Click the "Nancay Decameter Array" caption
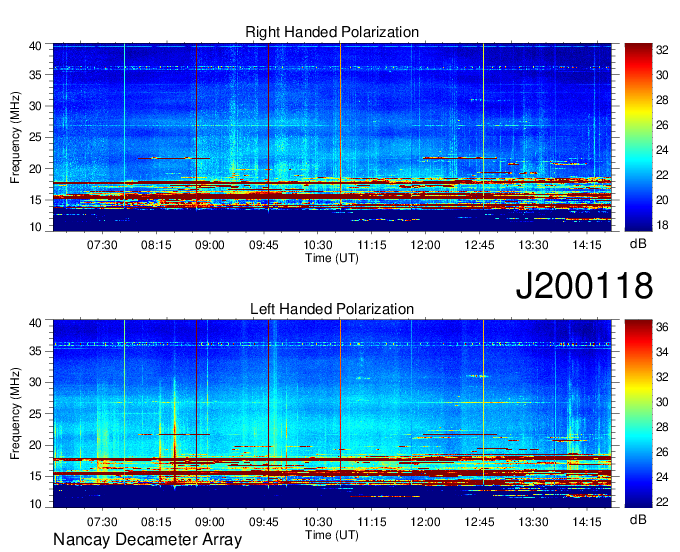680x552 pixels. [x=147, y=540]
